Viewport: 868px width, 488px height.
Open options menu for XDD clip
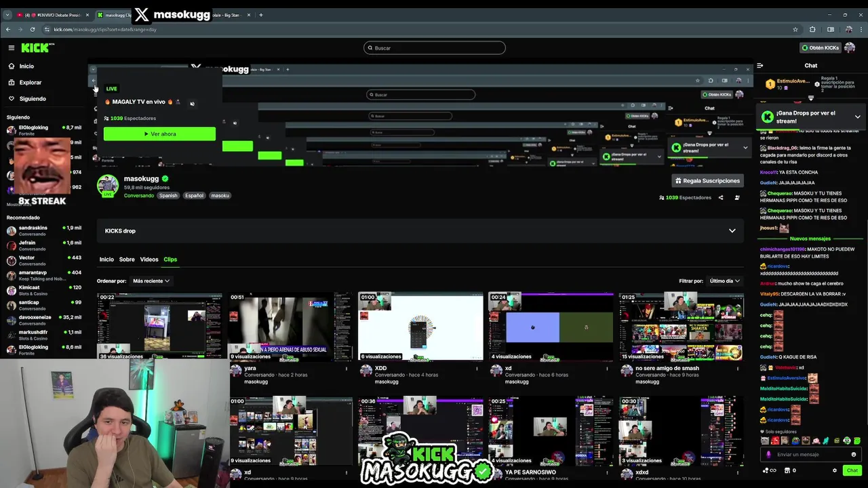477,369
